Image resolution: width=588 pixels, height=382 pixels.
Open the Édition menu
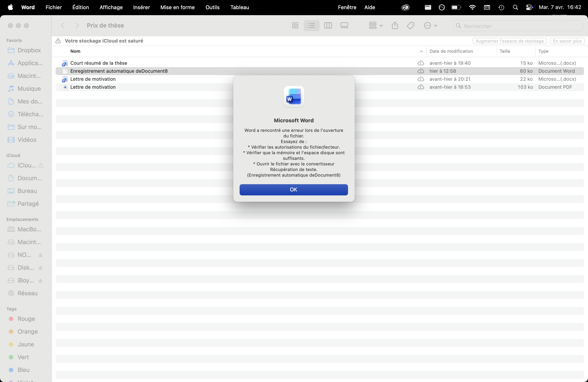(81, 7)
